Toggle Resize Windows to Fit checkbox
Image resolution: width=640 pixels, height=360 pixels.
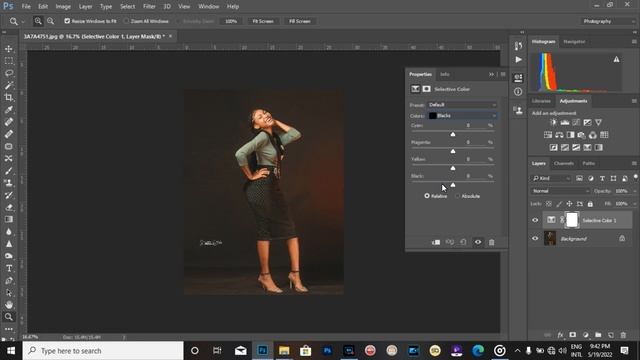click(x=67, y=21)
